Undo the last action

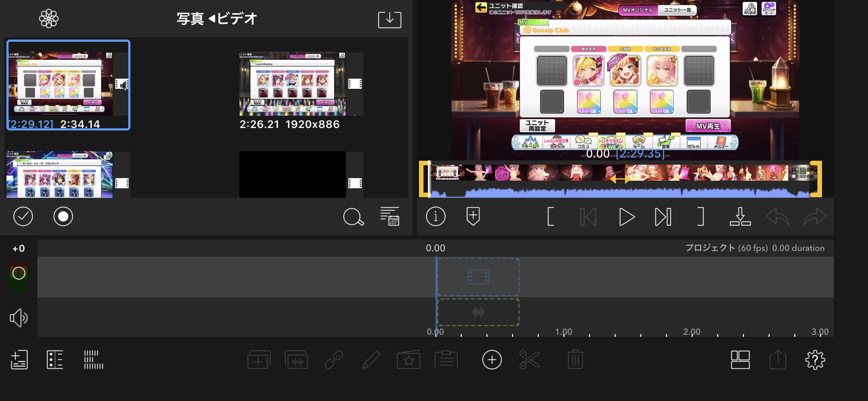point(777,216)
